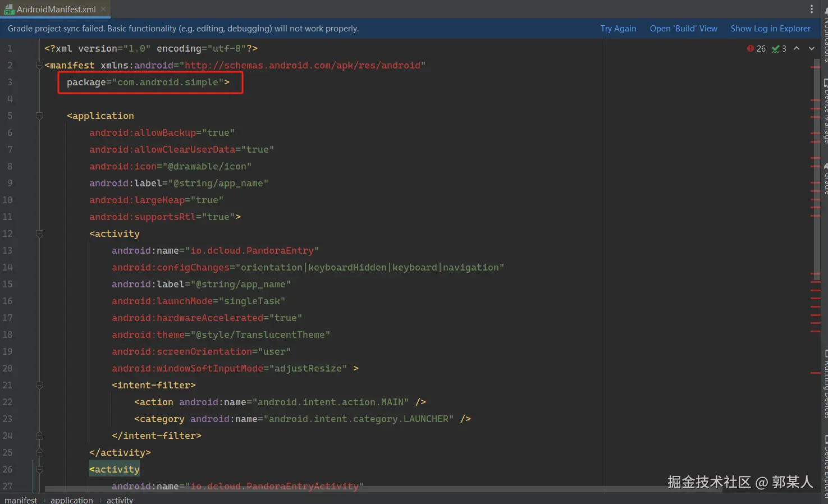Collapse the application tag fold marker on line 5

(39, 116)
